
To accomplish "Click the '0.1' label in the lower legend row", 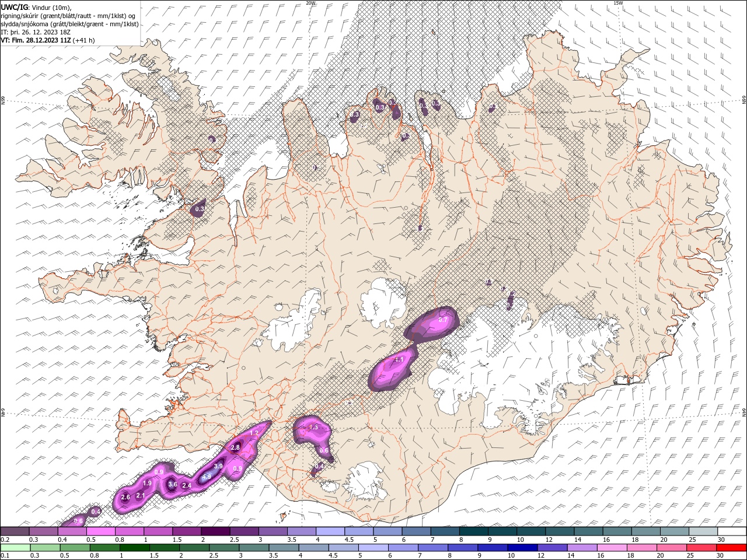I will point(5,556).
